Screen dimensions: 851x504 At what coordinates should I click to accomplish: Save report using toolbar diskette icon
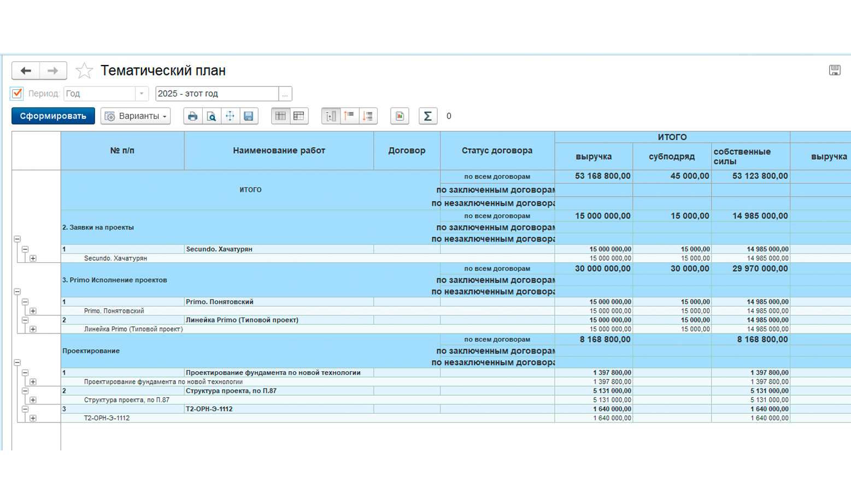pos(249,116)
